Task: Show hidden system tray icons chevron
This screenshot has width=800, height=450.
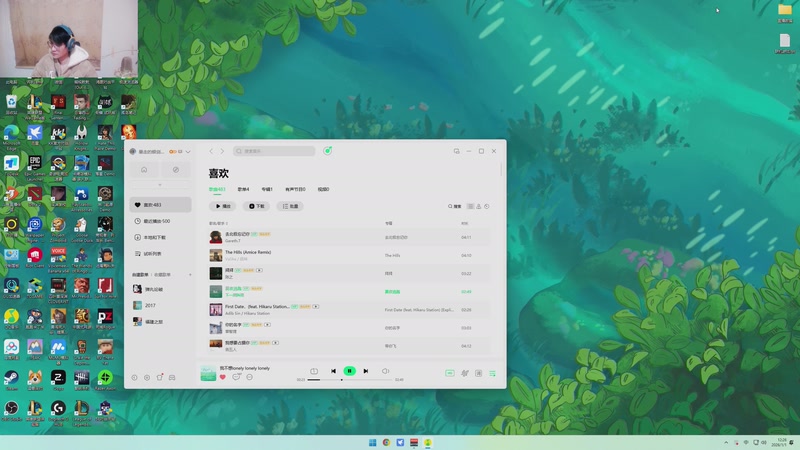Action: click(x=726, y=442)
